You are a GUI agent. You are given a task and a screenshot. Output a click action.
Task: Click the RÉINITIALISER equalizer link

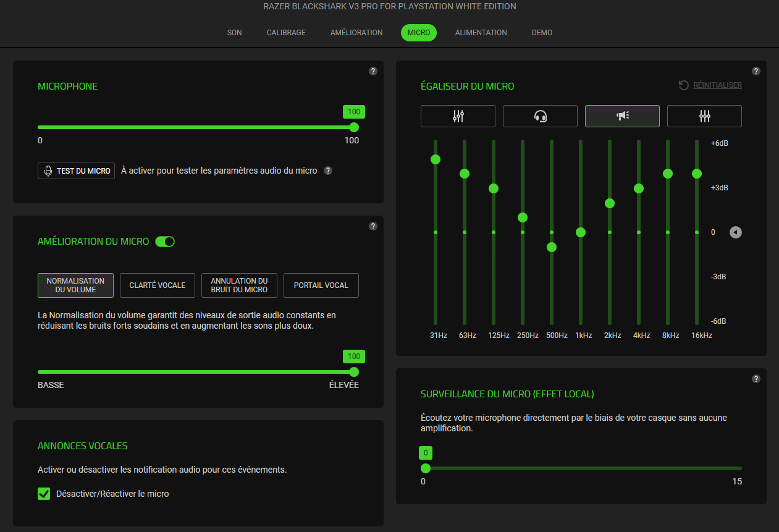point(710,85)
